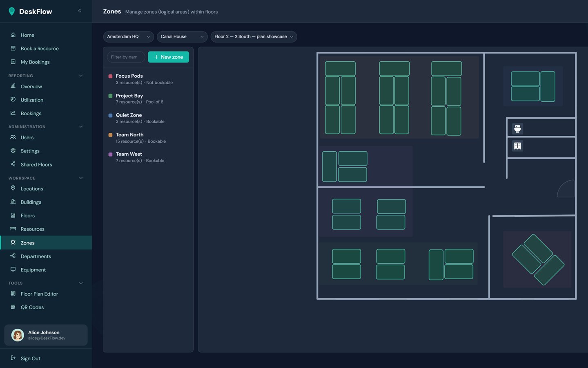The width and height of the screenshot is (588, 368).
Task: Go to the Departments page
Action: coord(46,256)
